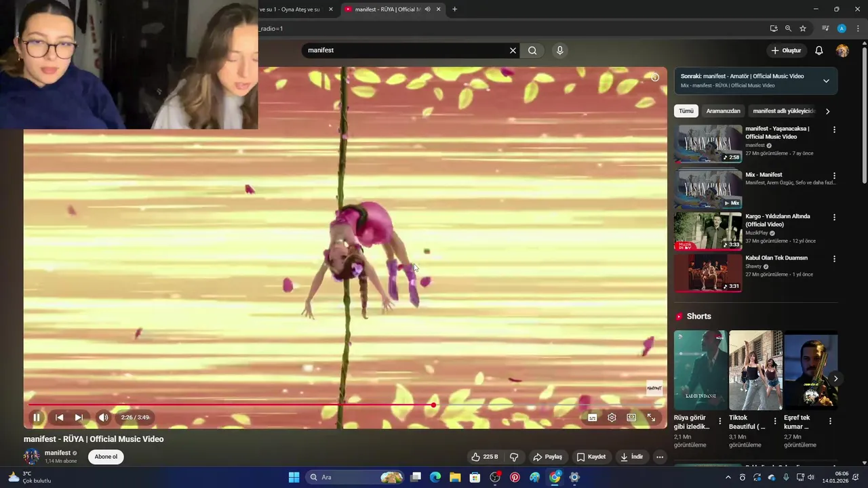Viewport: 868px width, 488px height.
Task: Switch to theater mode view
Action: [x=631, y=418]
